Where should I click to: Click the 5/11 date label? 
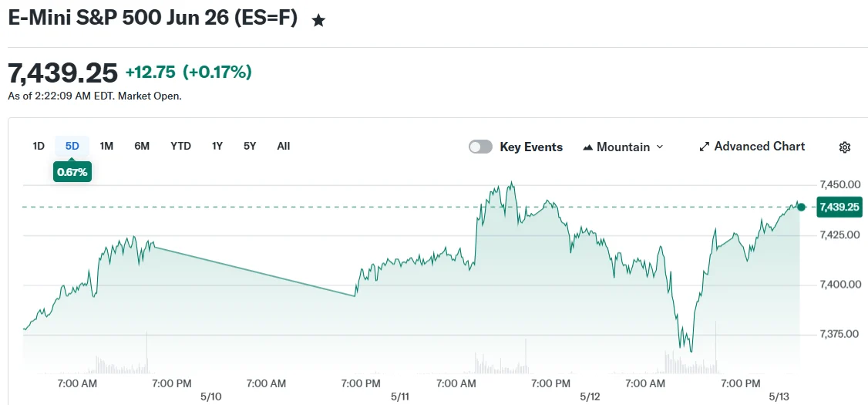click(399, 397)
